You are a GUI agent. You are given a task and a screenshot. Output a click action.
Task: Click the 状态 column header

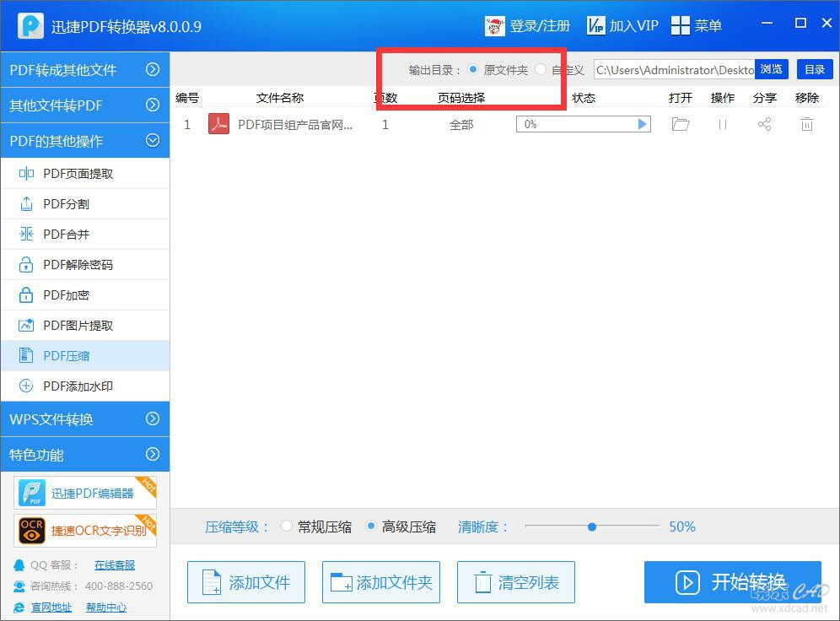[584, 98]
